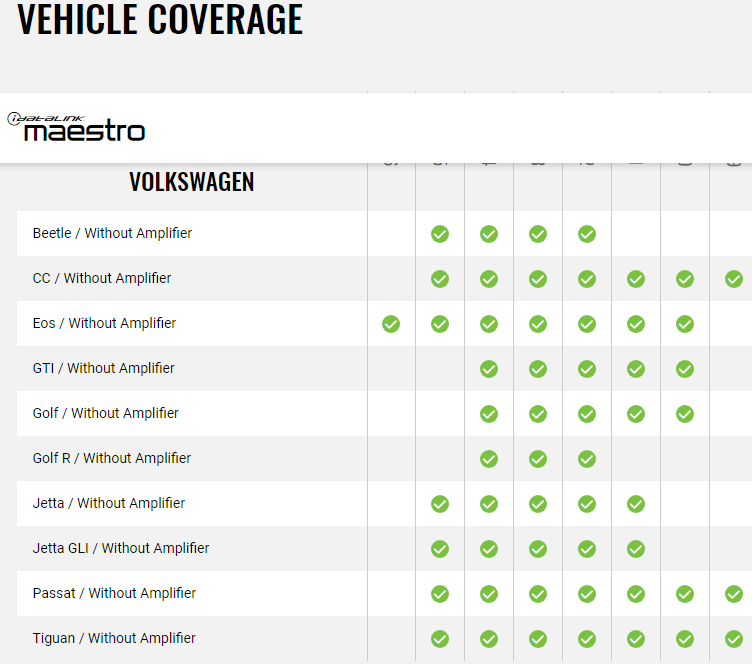Image resolution: width=752 pixels, height=664 pixels.
Task: Click the middle green checkmark in Golf R row
Action: click(538, 459)
